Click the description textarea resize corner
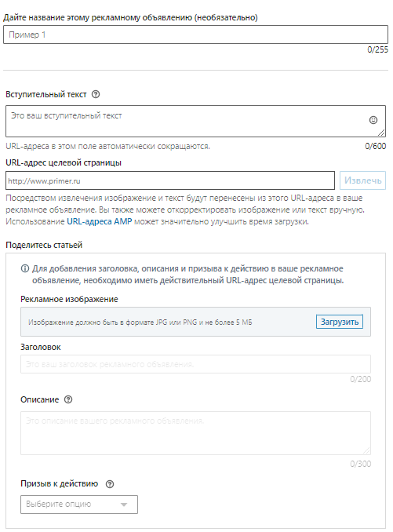The width and height of the screenshot is (393, 532). (x=366, y=450)
